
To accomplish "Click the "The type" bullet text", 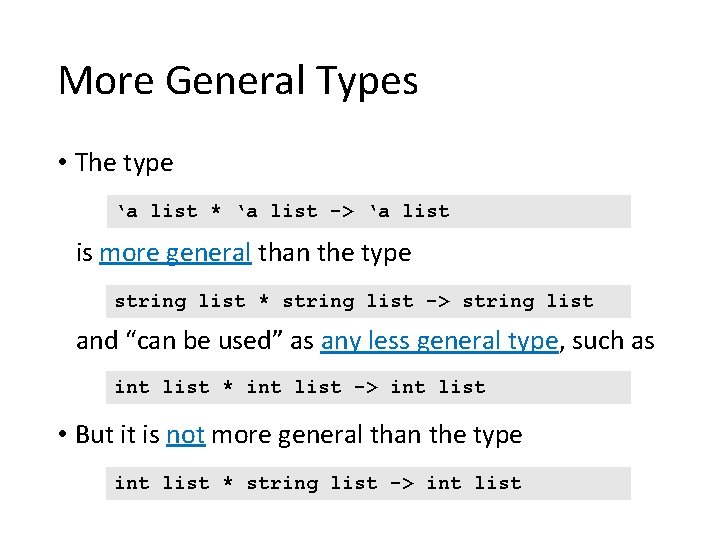I will point(124,163).
